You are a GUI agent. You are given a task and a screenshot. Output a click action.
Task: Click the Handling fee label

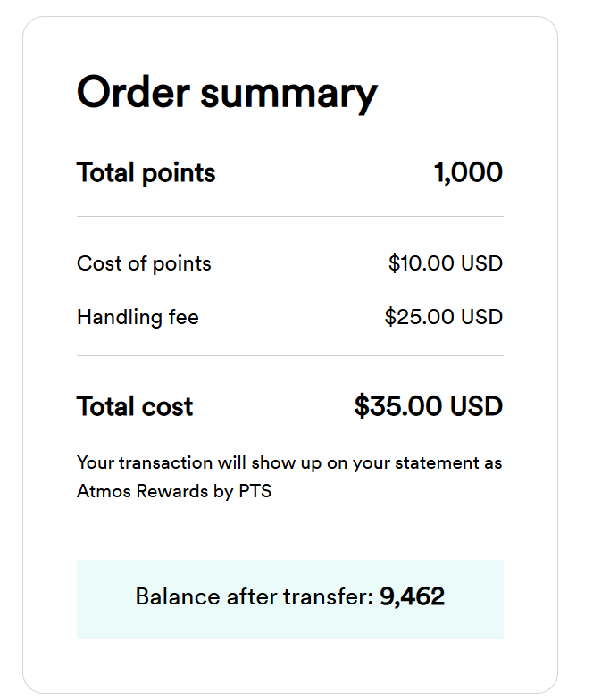(138, 317)
